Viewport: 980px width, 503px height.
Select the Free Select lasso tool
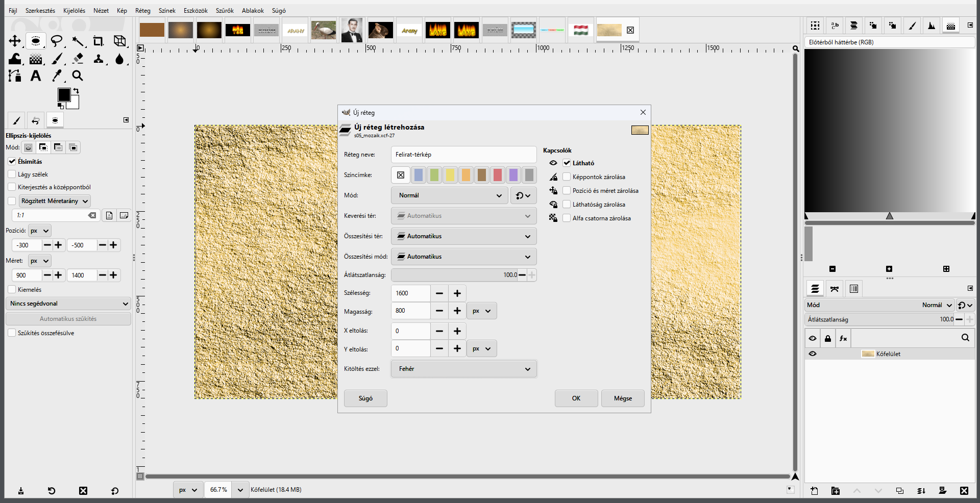coord(57,41)
